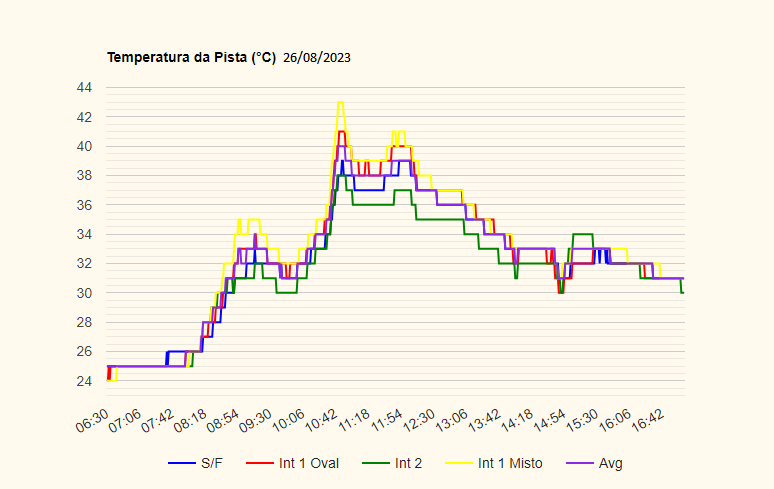Viewport: 774px width, 489px height.
Task: Select the date 26/08/2023 beside title
Action: [317, 58]
